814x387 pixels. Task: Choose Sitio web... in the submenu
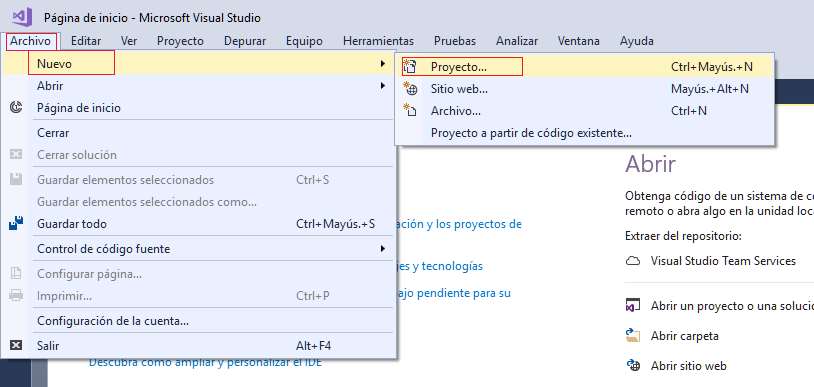pos(585,89)
